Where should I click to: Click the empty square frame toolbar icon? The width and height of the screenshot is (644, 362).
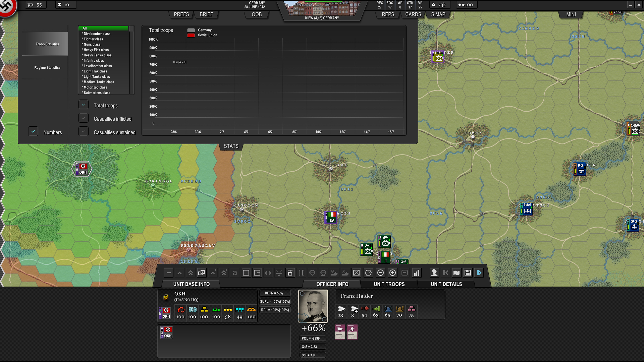click(246, 273)
